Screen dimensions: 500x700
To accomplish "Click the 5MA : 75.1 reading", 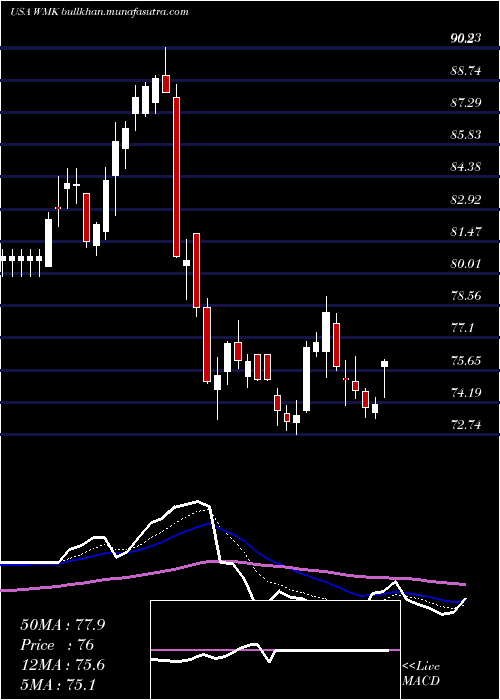I will 58,685.
